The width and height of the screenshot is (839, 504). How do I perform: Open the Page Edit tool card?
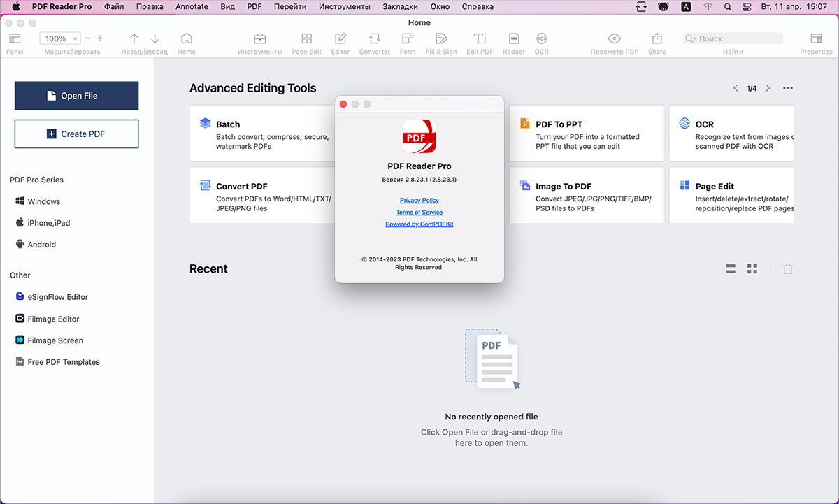pos(731,195)
